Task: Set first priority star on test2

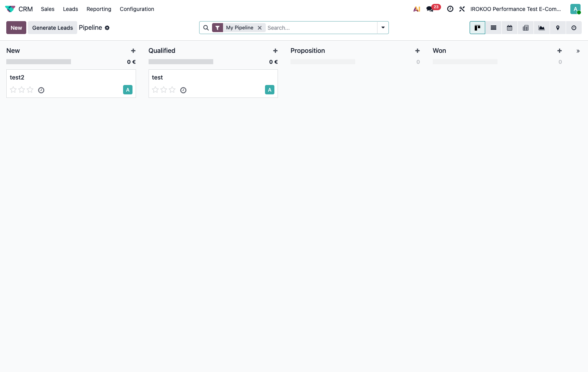Action: click(13, 90)
